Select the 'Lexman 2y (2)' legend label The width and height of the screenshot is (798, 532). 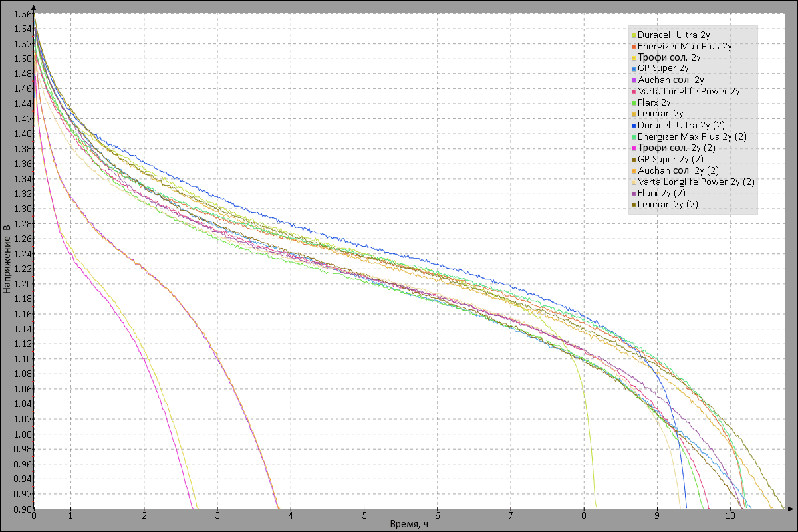[668, 204]
